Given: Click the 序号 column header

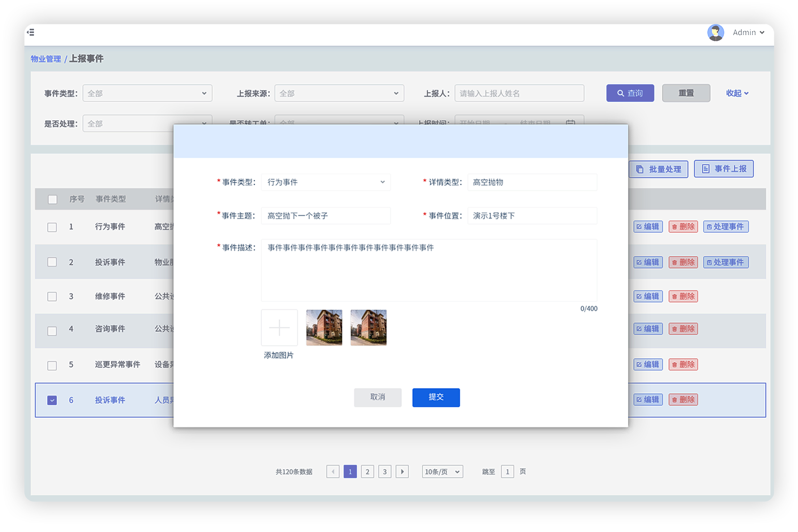Looking at the screenshot, I should pos(77,199).
